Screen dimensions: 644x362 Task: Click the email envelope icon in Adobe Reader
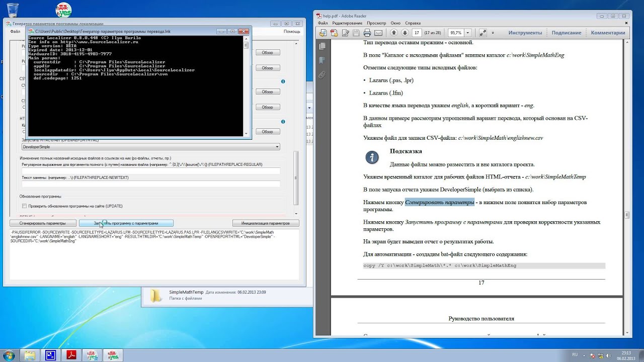(378, 33)
